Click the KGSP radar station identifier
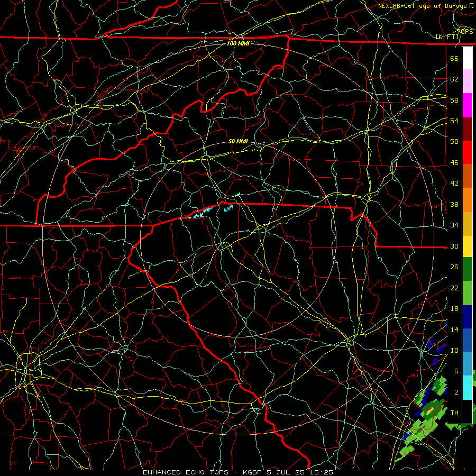 (x=253, y=472)
